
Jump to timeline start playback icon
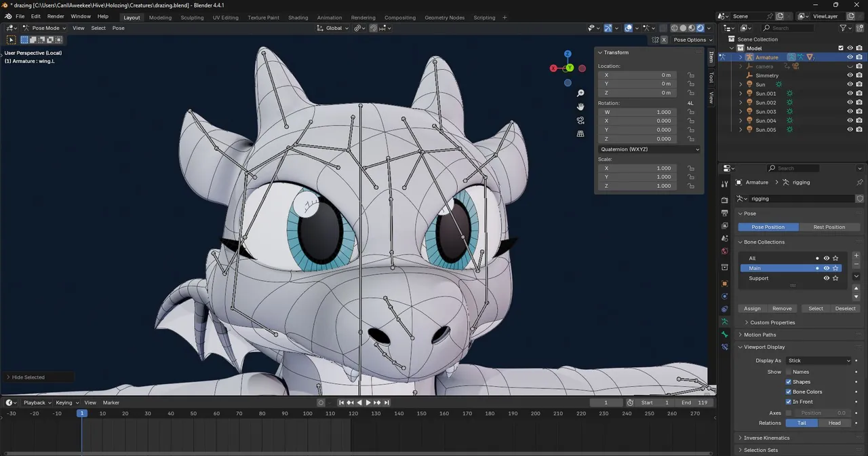(x=342, y=402)
